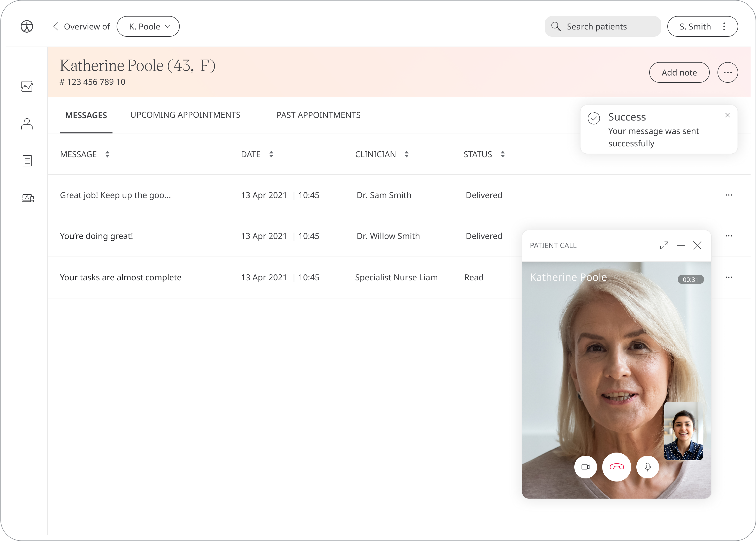
Task: Mute the microphone in patient call
Action: click(647, 467)
